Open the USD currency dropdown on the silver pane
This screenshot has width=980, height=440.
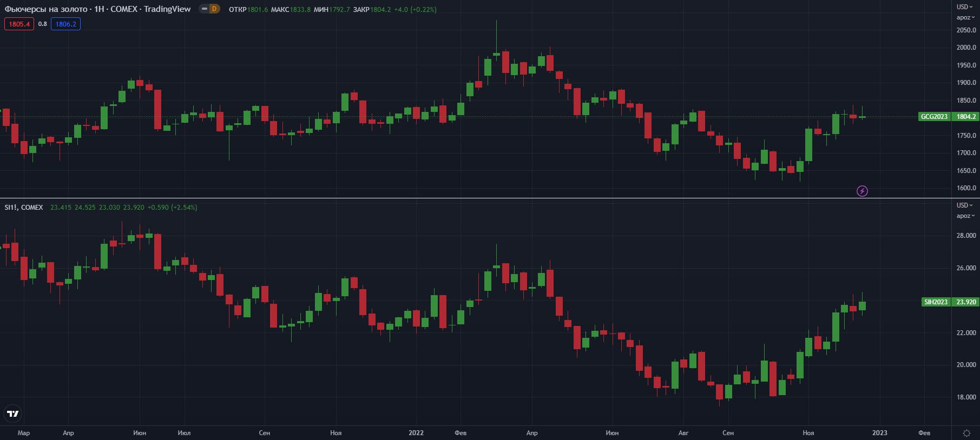pos(965,205)
